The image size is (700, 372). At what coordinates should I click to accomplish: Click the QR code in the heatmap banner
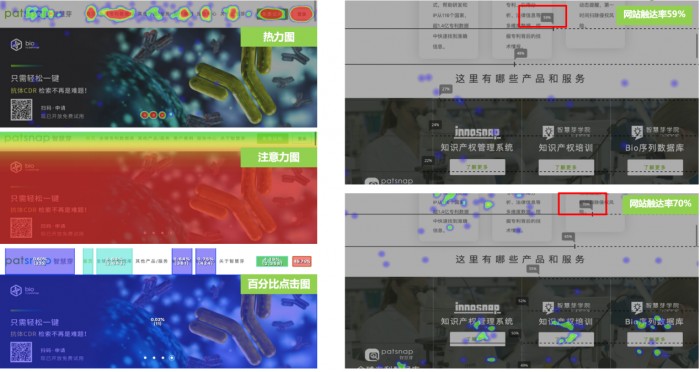21,110
